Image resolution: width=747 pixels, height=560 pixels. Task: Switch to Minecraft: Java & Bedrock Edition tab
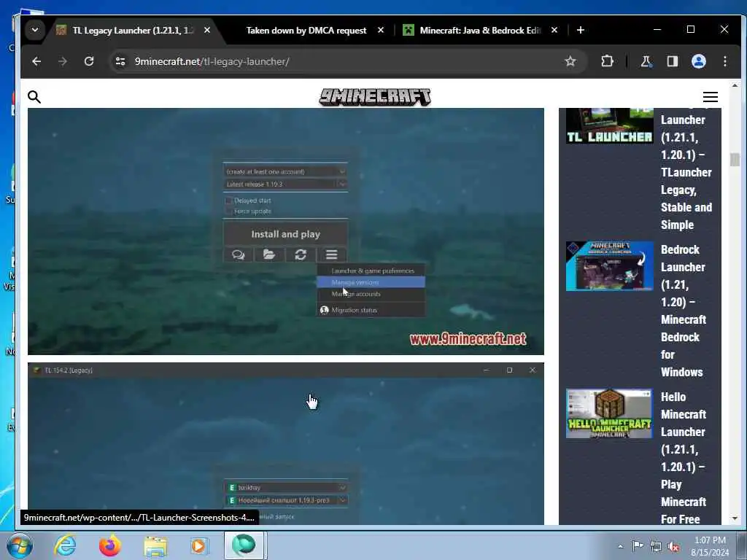(x=480, y=30)
